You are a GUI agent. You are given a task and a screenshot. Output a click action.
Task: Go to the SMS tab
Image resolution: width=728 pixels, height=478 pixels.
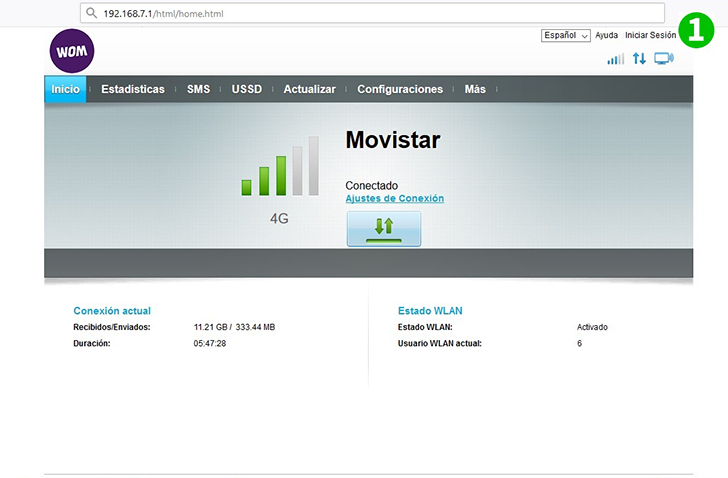[x=198, y=89]
